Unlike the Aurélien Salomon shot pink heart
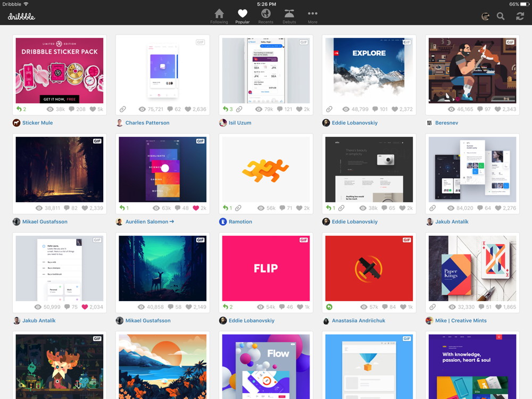Image resolution: width=532 pixels, height=399 pixels. point(196,208)
